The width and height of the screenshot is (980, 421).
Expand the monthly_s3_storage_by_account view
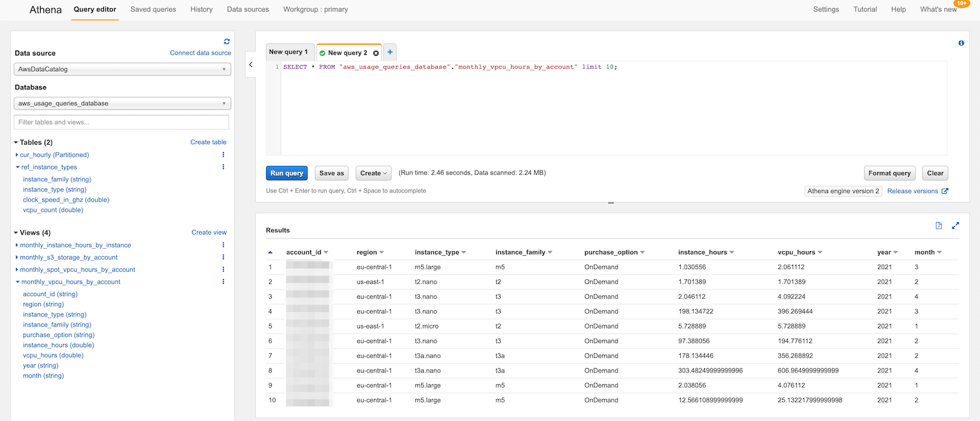17,257
